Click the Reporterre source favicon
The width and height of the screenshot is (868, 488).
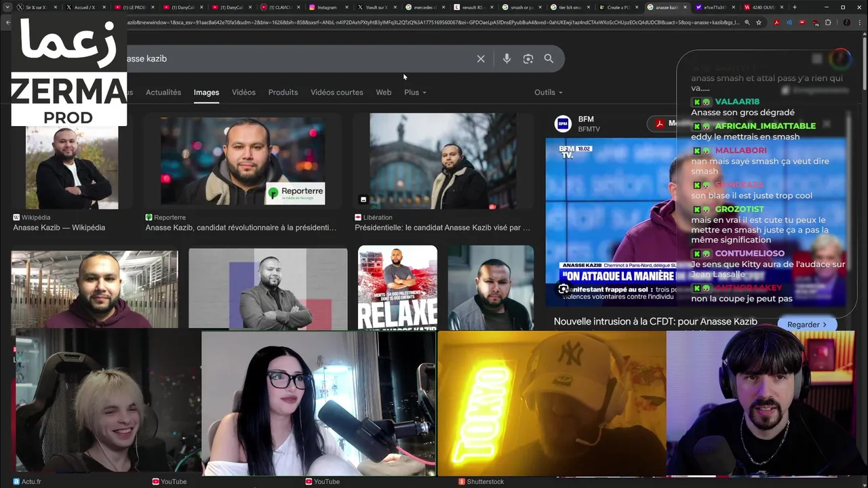[x=149, y=218]
